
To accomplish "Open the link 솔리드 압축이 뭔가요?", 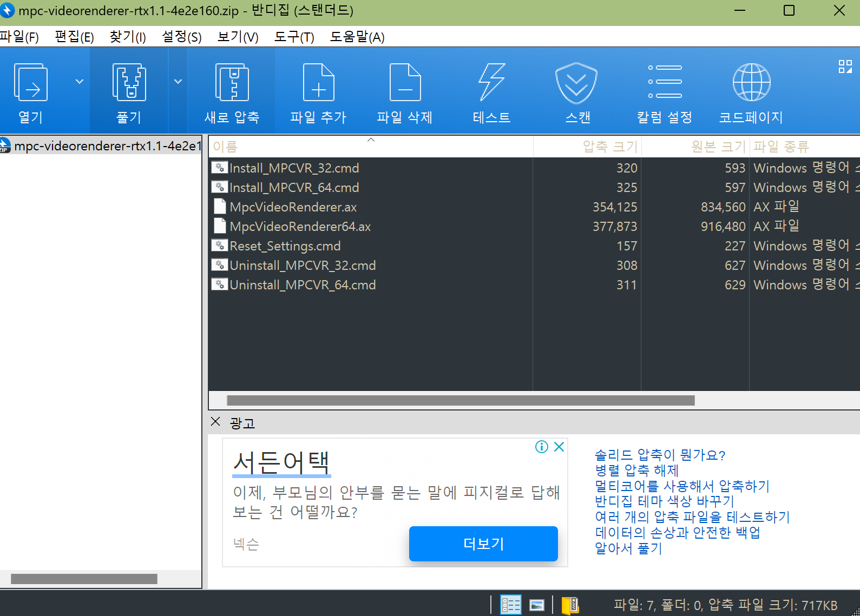I will point(660,455).
